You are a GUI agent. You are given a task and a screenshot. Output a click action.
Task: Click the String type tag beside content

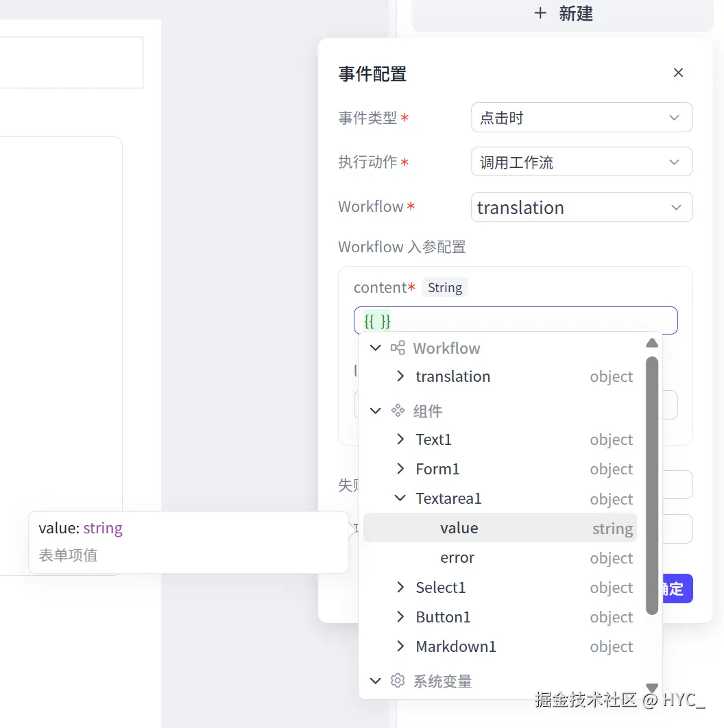click(x=445, y=287)
